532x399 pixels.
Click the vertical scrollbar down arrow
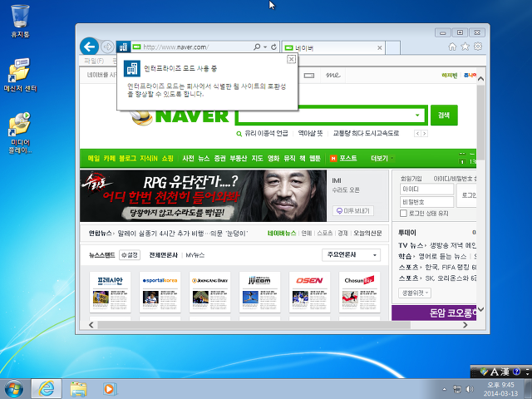tap(480, 309)
